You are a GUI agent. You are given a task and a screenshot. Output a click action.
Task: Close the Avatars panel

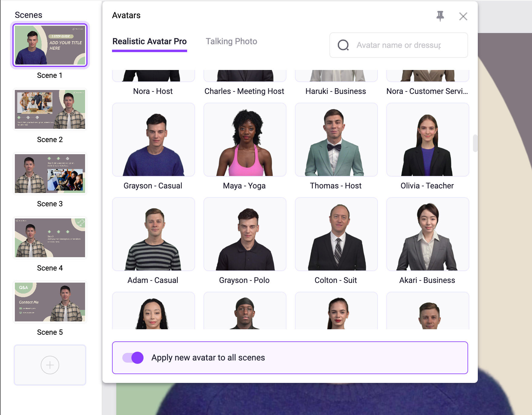click(463, 16)
